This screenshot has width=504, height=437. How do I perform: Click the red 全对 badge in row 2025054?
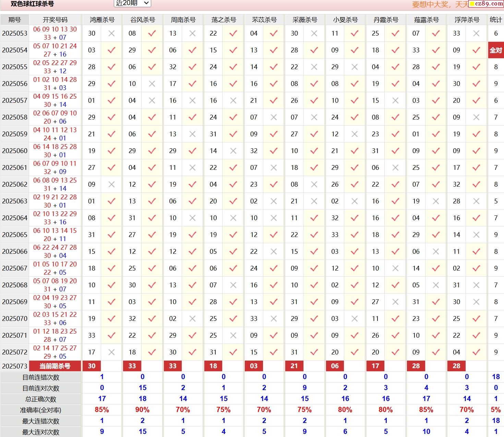[496, 50]
